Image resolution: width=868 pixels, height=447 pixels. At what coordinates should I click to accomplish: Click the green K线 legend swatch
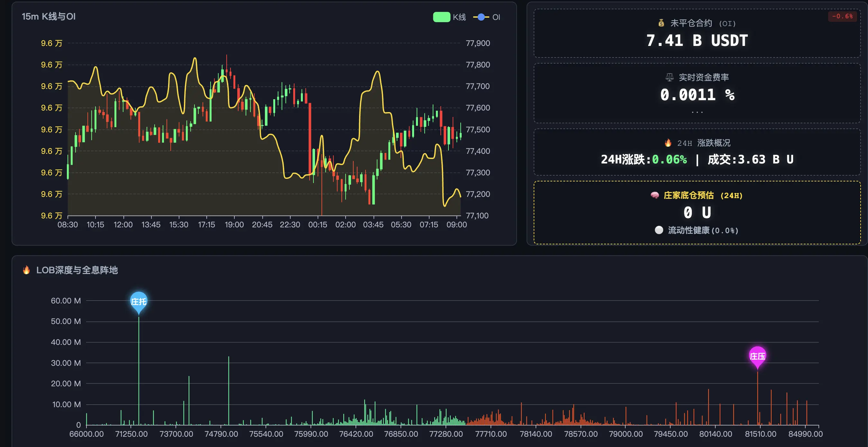coord(441,17)
